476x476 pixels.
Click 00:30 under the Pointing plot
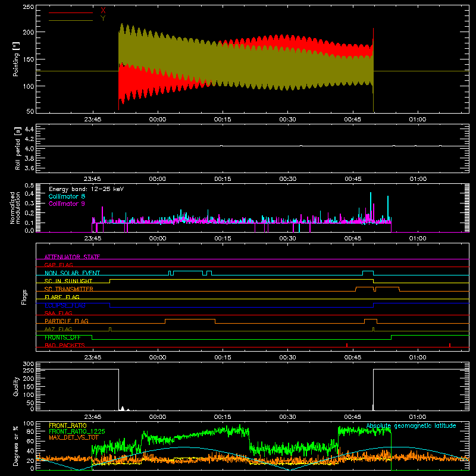[x=287, y=120]
